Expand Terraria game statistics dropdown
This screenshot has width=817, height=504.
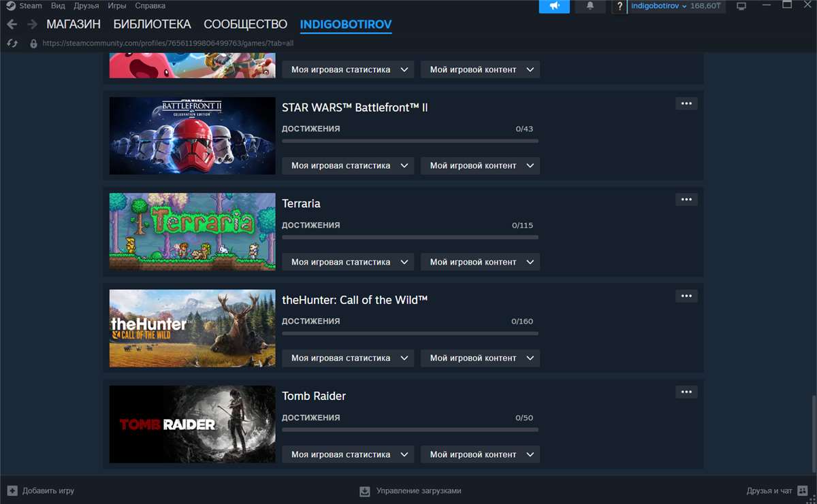pyautogui.click(x=348, y=262)
